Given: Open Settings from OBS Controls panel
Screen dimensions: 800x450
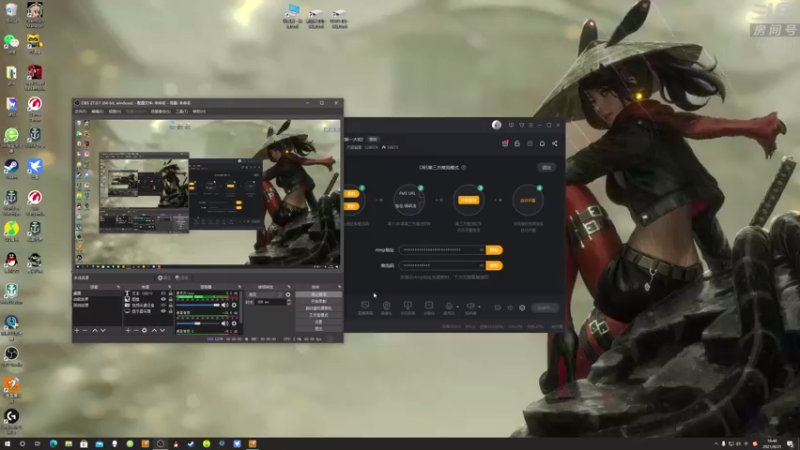Looking at the screenshot, I should pyautogui.click(x=319, y=322).
